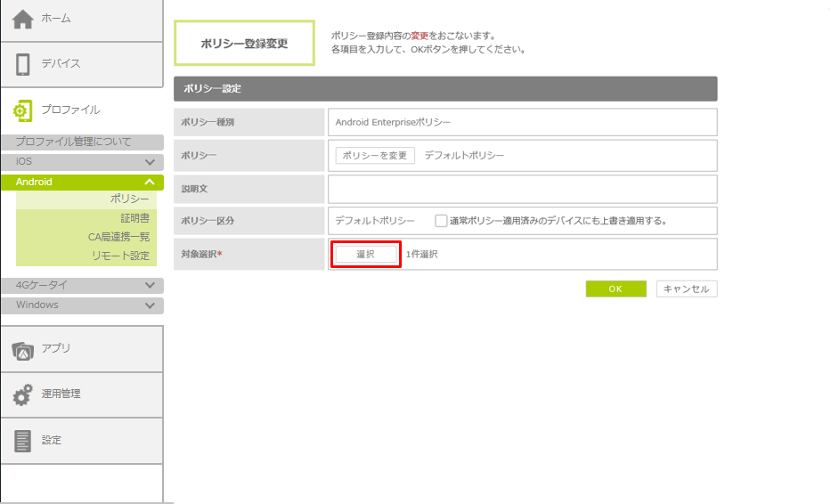
Task: Expand the 4Gケータイ section
Action: [150, 286]
